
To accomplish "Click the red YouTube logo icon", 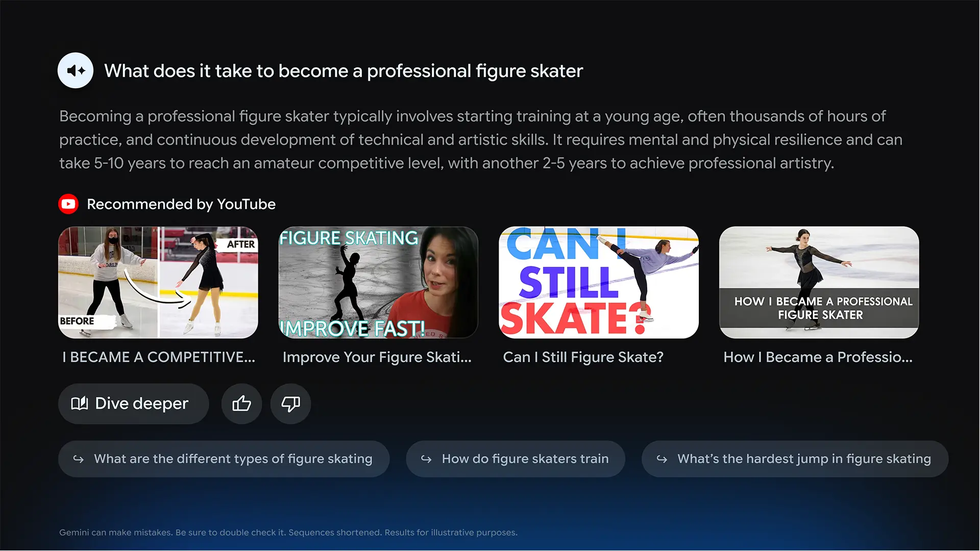I will tap(68, 204).
